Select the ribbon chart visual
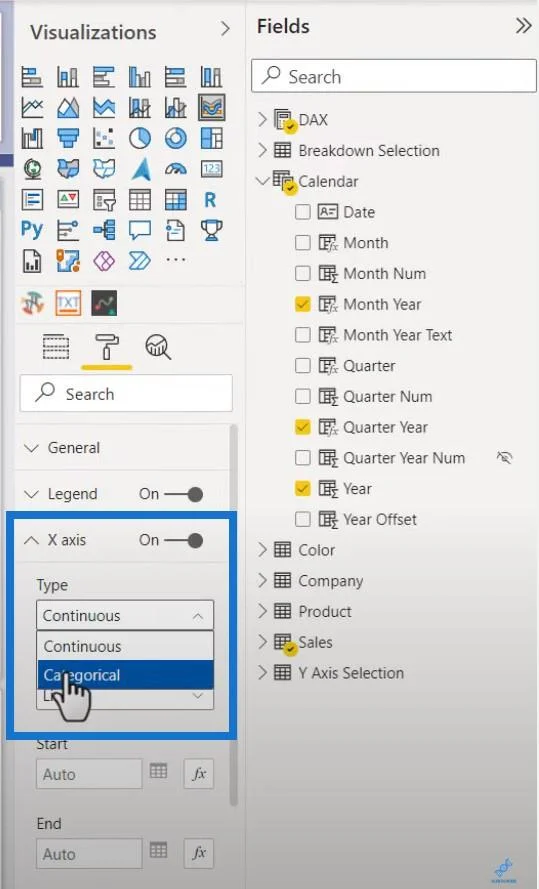 211,107
